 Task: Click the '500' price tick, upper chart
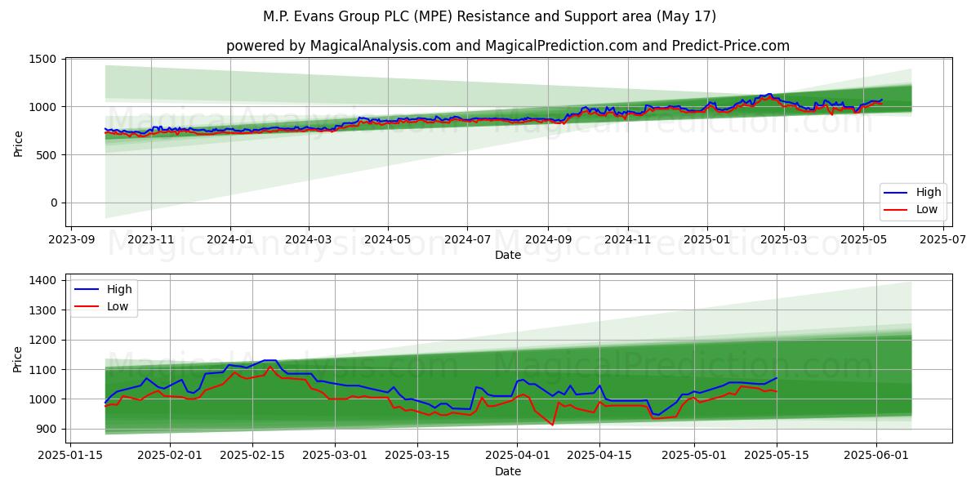coord(47,155)
